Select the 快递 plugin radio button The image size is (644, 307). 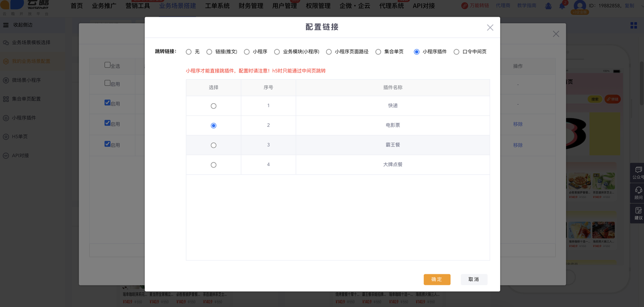coord(213,106)
